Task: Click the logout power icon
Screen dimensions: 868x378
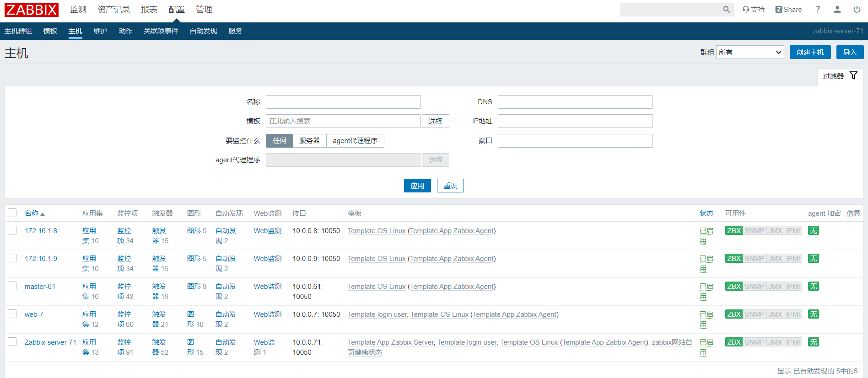Action: point(857,10)
